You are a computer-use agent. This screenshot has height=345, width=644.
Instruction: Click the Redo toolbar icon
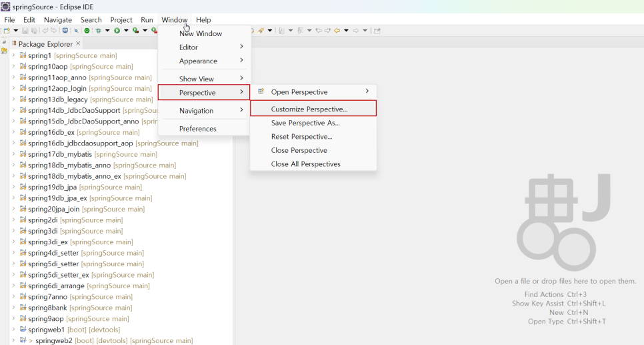point(54,31)
